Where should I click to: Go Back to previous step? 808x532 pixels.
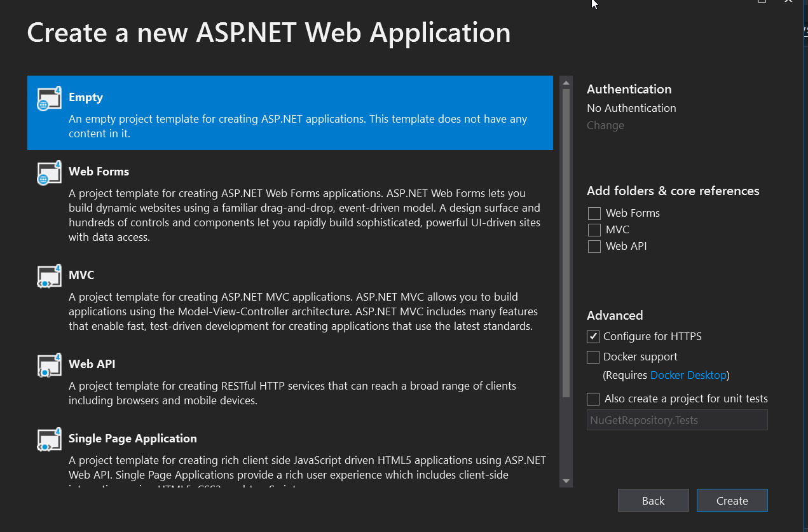point(653,501)
